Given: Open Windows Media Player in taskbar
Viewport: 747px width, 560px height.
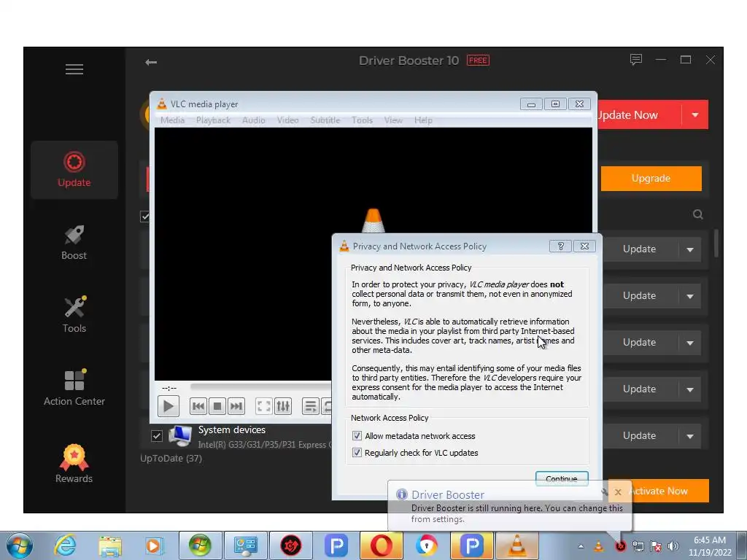Looking at the screenshot, I should [x=155, y=545].
